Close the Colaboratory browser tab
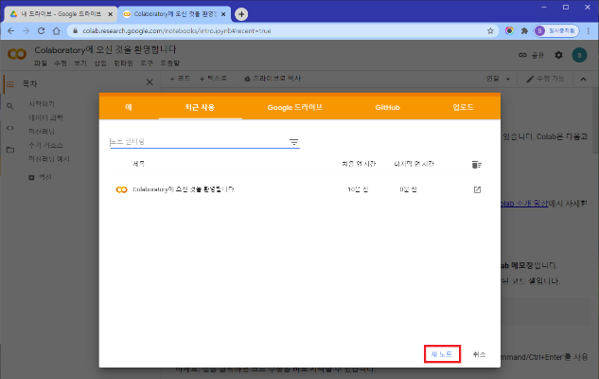The image size is (599, 379). 223,14
